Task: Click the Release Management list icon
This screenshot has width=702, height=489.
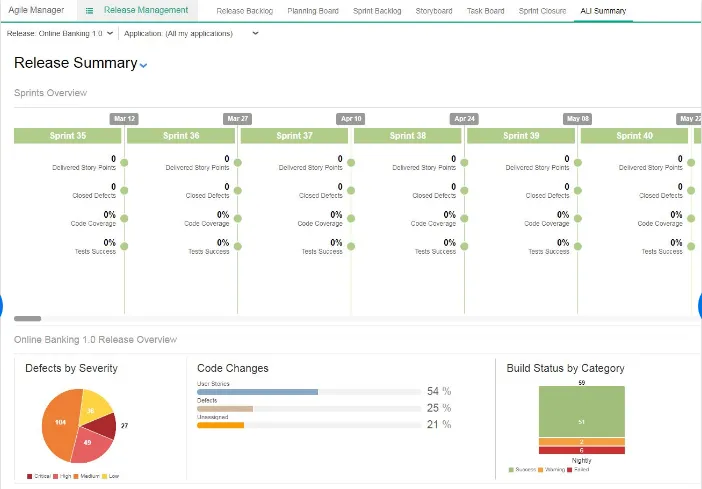Action: [x=90, y=11]
